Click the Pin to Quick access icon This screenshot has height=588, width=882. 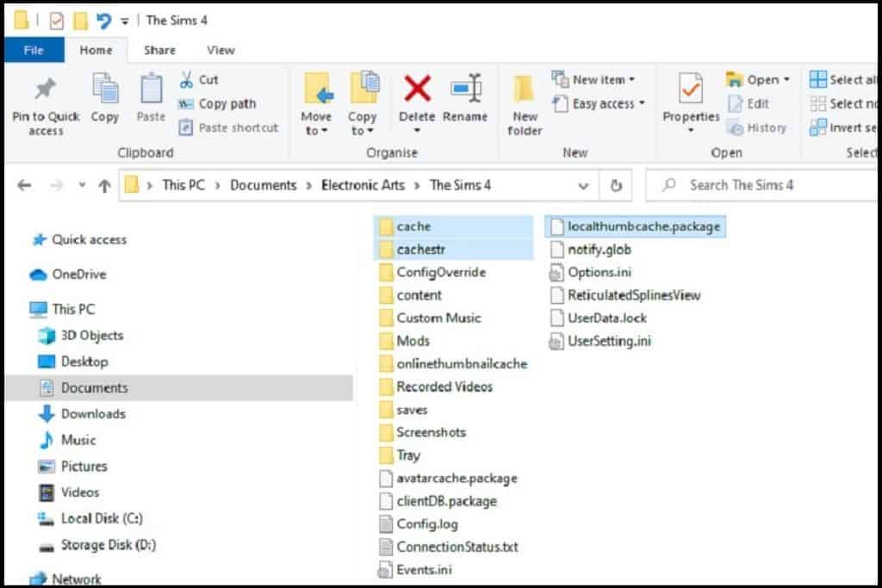pyautogui.click(x=46, y=90)
